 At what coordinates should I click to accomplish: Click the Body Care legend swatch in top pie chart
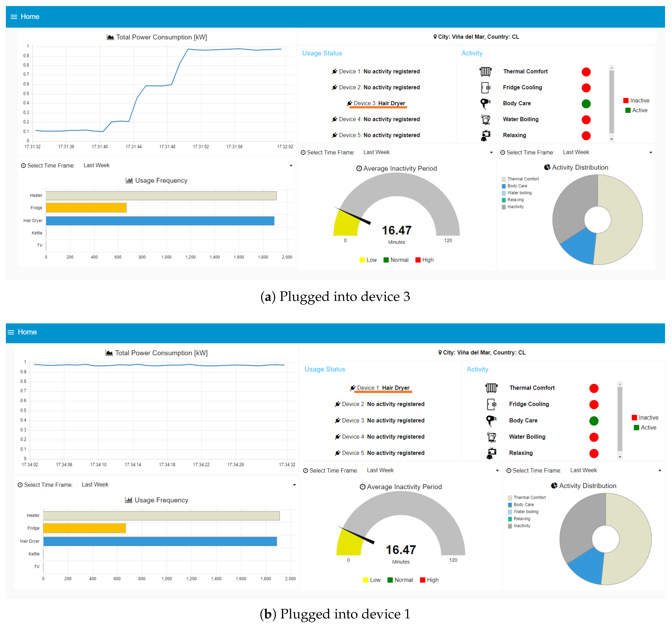point(504,186)
